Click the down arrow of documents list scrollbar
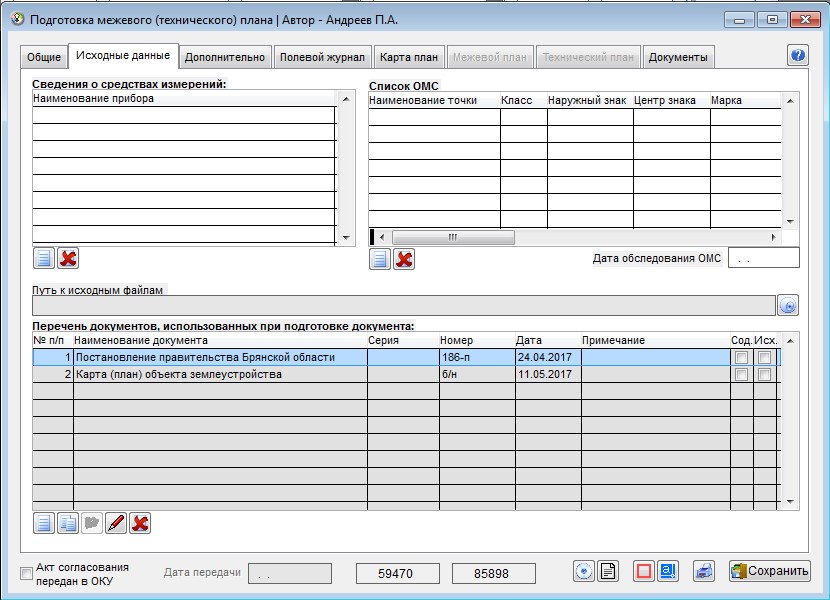The image size is (830, 600). coord(790,502)
